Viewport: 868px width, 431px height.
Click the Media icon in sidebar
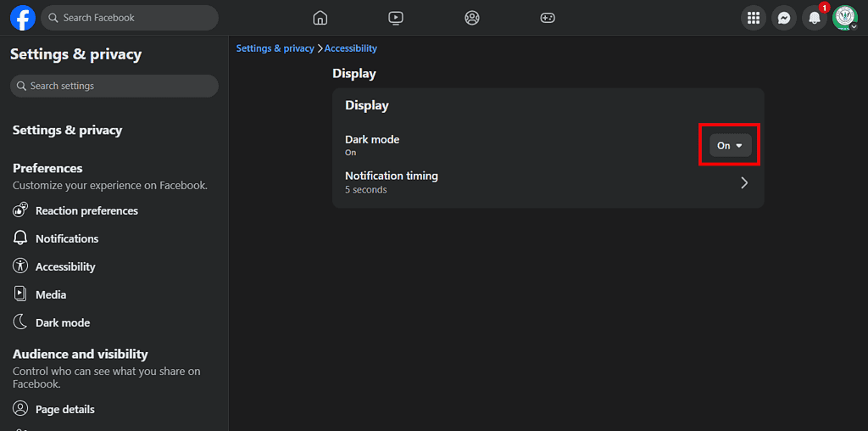pos(20,294)
